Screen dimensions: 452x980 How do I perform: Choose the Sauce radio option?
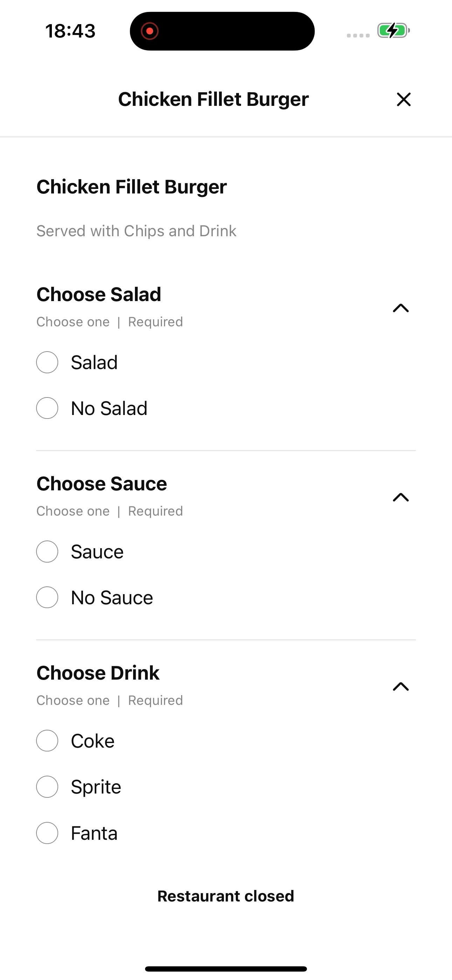click(47, 552)
